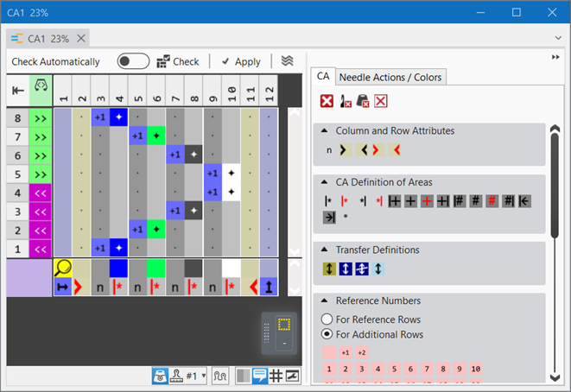This screenshot has width=571, height=392.
Task: Collapse CA Definition of Areas section
Action: tap(324, 180)
